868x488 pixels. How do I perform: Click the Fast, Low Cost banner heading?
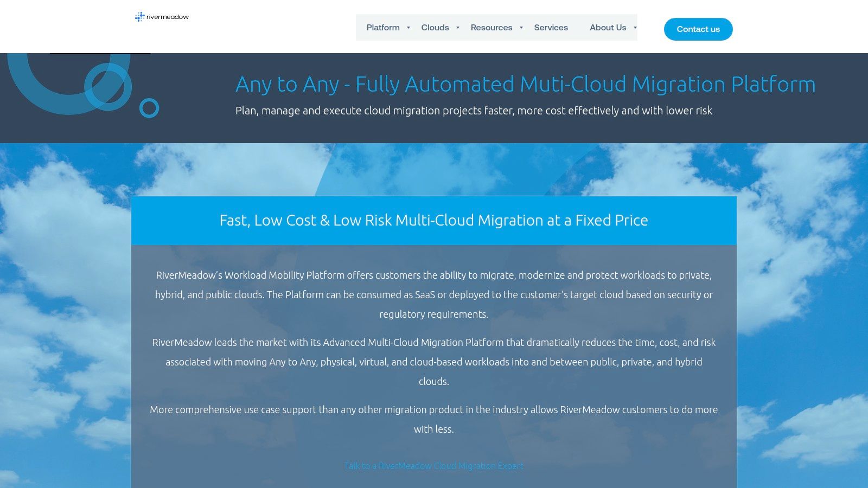click(x=433, y=221)
